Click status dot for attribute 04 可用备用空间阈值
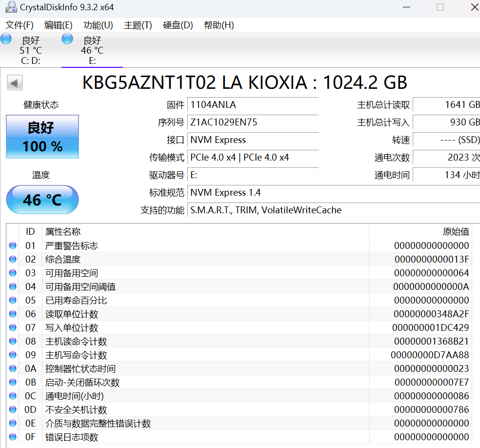This screenshot has height=448, width=480. [13, 286]
